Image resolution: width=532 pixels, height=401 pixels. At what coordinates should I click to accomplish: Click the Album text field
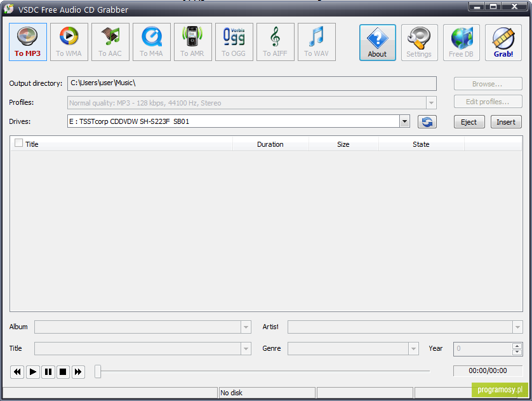click(138, 327)
